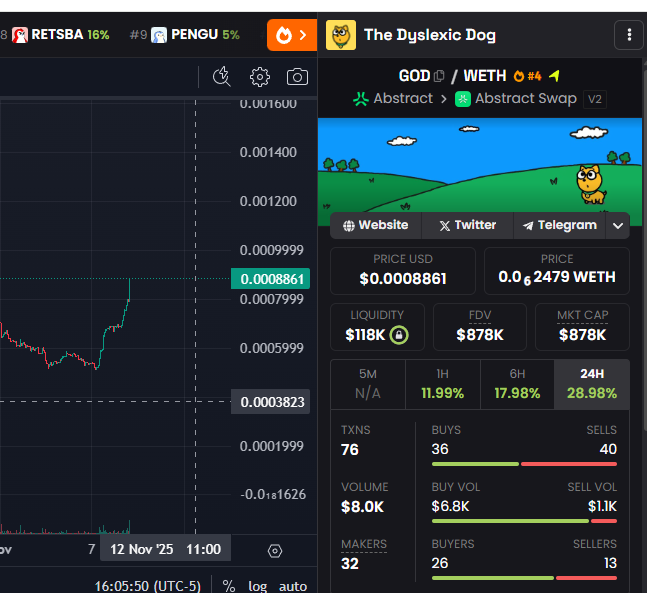Click the buyers versus sellers ratio bar
The height and width of the screenshot is (593, 647).
pyautogui.click(x=524, y=578)
